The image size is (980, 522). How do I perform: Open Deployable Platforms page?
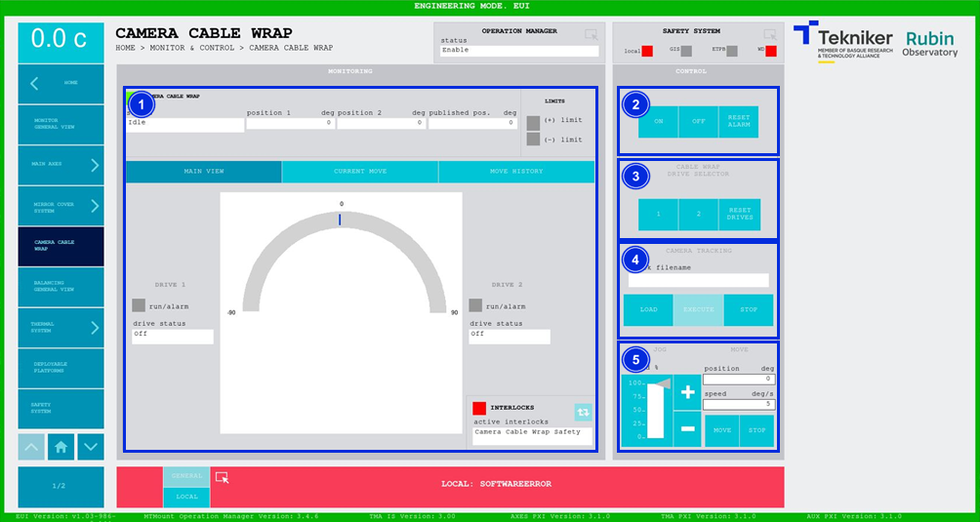61,369
